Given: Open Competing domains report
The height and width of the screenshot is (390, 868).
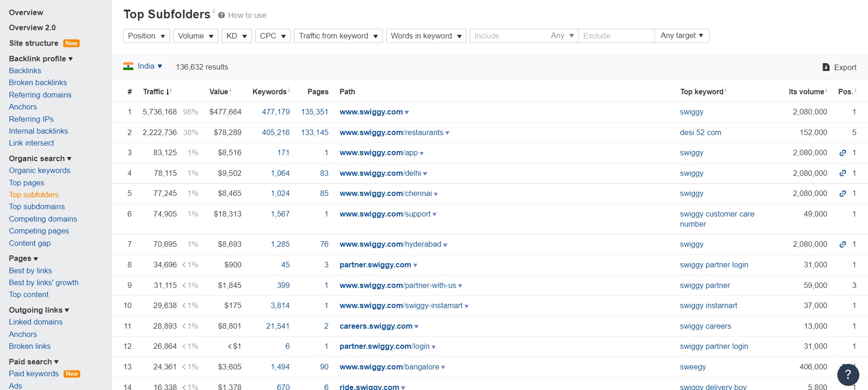Looking at the screenshot, I should [43, 219].
